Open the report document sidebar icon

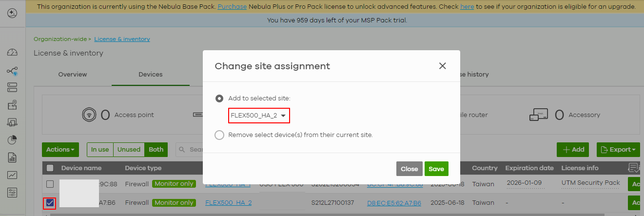tap(12, 157)
